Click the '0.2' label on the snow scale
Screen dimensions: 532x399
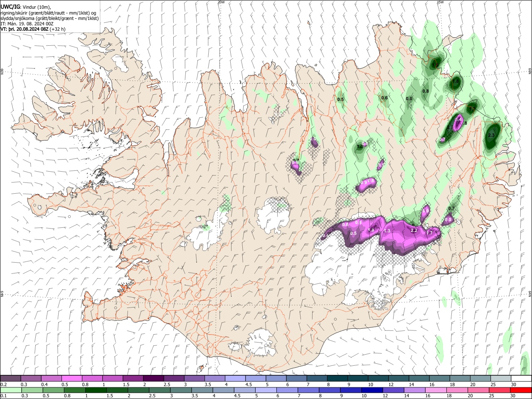[x=4, y=384]
